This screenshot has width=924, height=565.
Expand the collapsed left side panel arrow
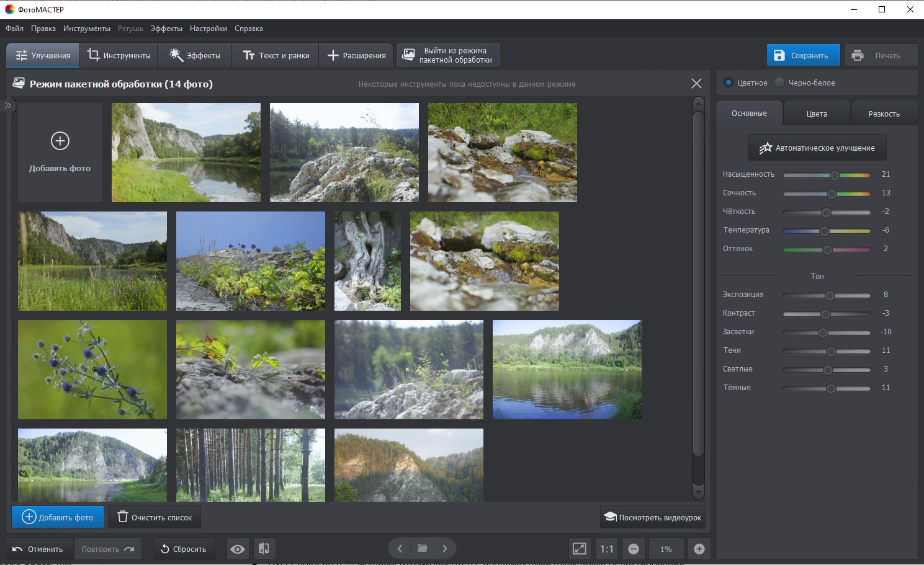tap(7, 105)
